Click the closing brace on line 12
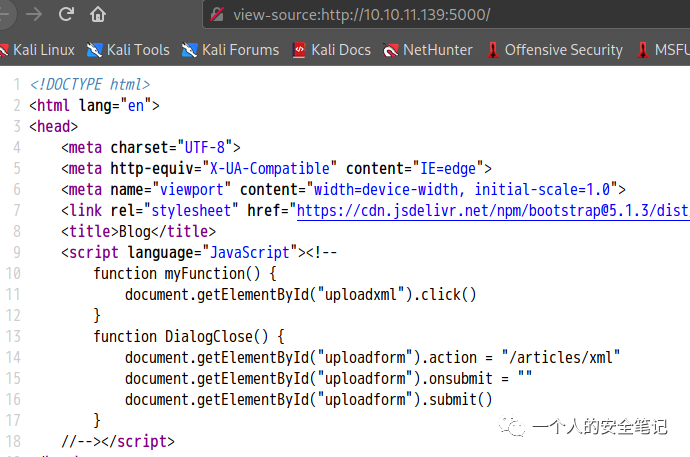Screen dimensions: 690x457 [97, 315]
